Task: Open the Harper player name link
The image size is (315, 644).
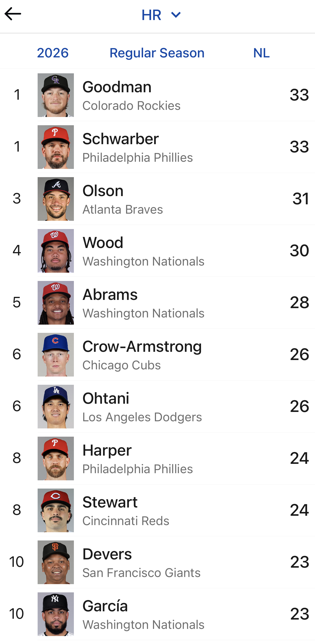Action: pyautogui.click(x=107, y=451)
